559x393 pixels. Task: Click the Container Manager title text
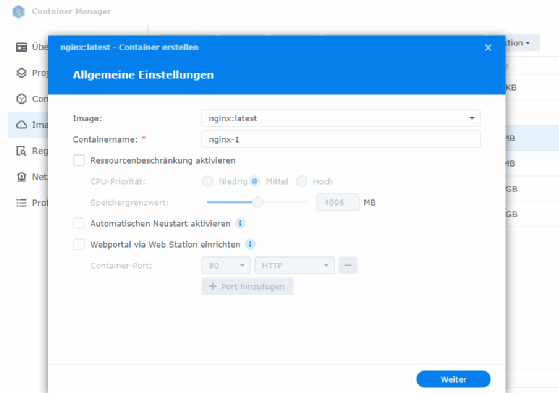[x=72, y=11]
